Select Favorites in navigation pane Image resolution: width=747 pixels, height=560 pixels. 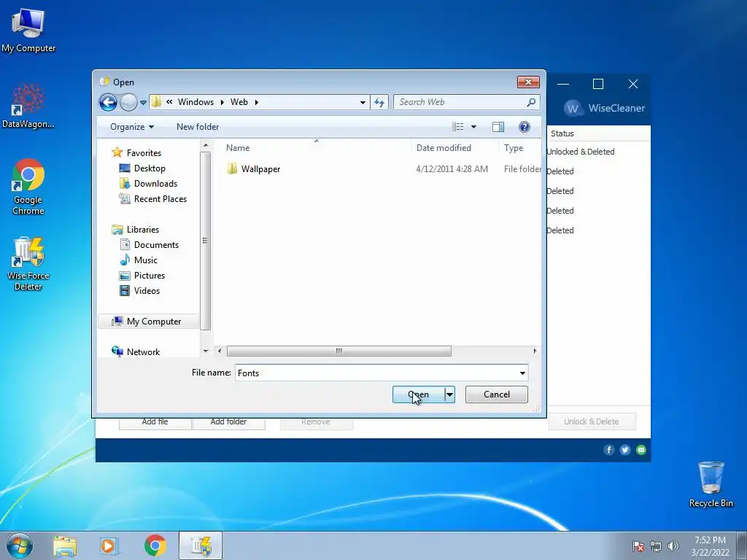tap(144, 153)
